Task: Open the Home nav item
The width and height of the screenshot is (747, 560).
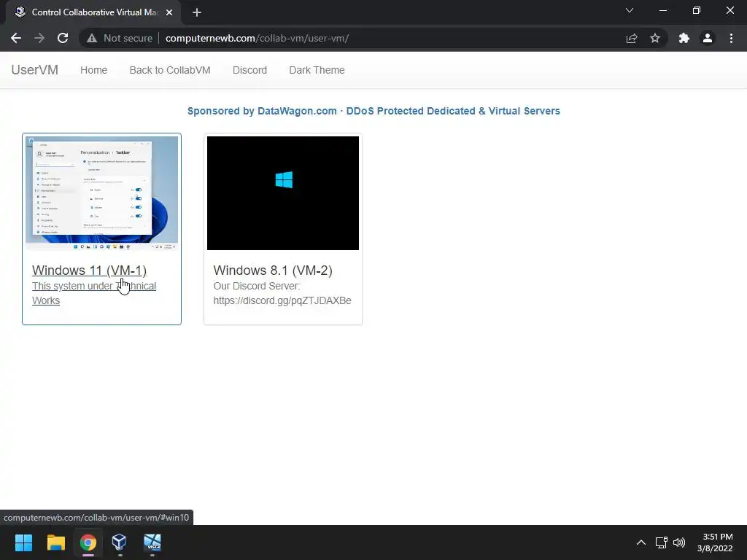Action: tap(94, 70)
